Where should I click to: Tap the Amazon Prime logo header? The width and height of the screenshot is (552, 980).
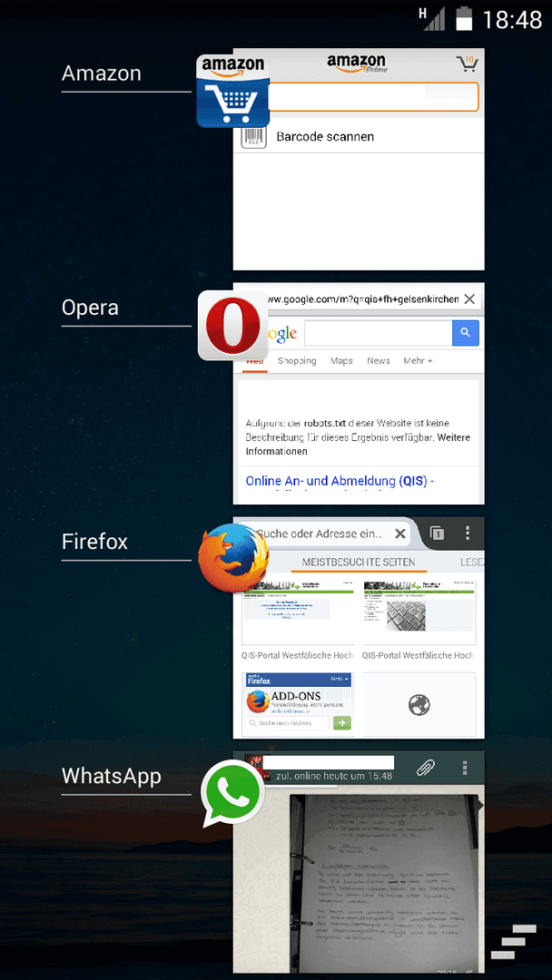357,64
